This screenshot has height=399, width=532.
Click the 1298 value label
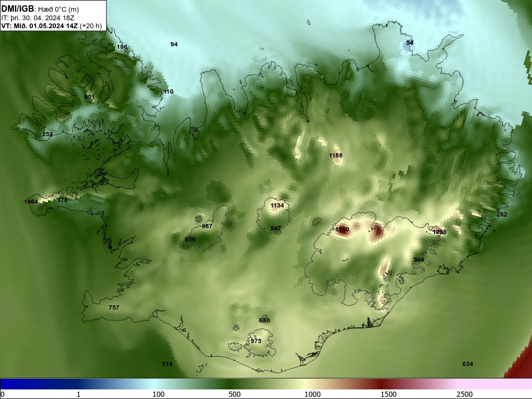(440, 232)
